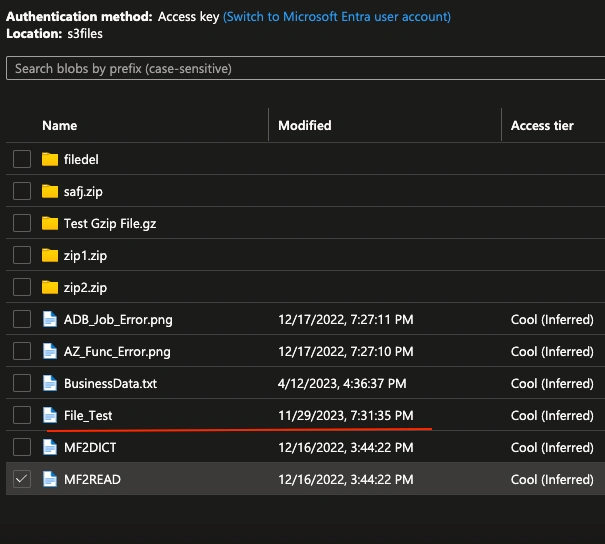Image resolution: width=605 pixels, height=544 pixels.
Task: Open the BusinessData.txt blob name
Action: pyautogui.click(x=110, y=384)
